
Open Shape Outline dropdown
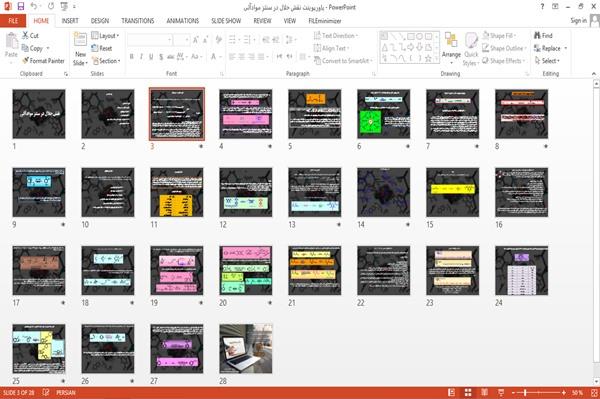[504, 48]
